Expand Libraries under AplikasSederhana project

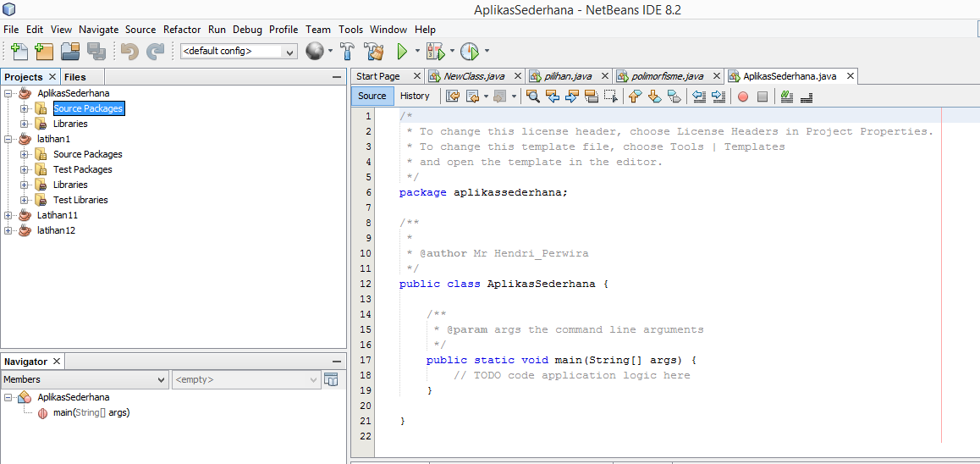(x=25, y=124)
